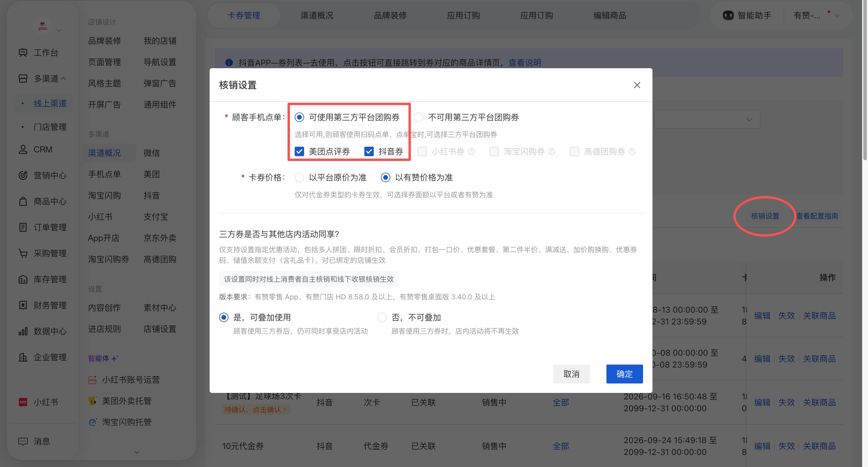Open the 查看说明 link
Image resolution: width=868 pixels, height=467 pixels.
525,63
